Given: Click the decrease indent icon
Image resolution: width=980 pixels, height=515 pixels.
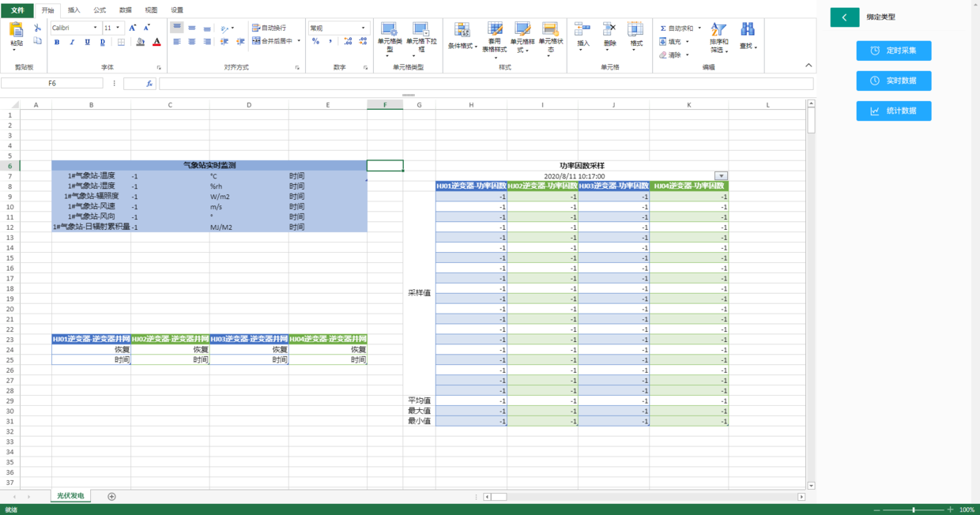Looking at the screenshot, I should click(x=224, y=41).
